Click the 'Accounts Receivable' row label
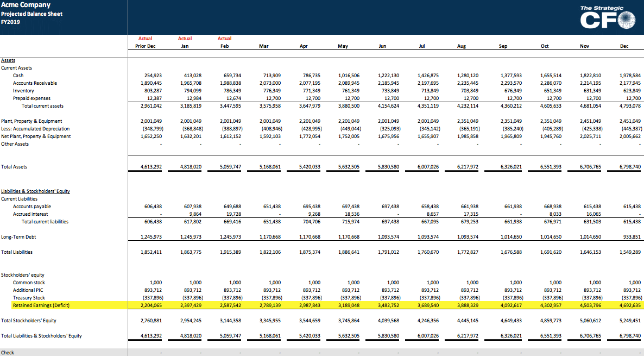Screen dimensions: 644x356 [x=35, y=83]
